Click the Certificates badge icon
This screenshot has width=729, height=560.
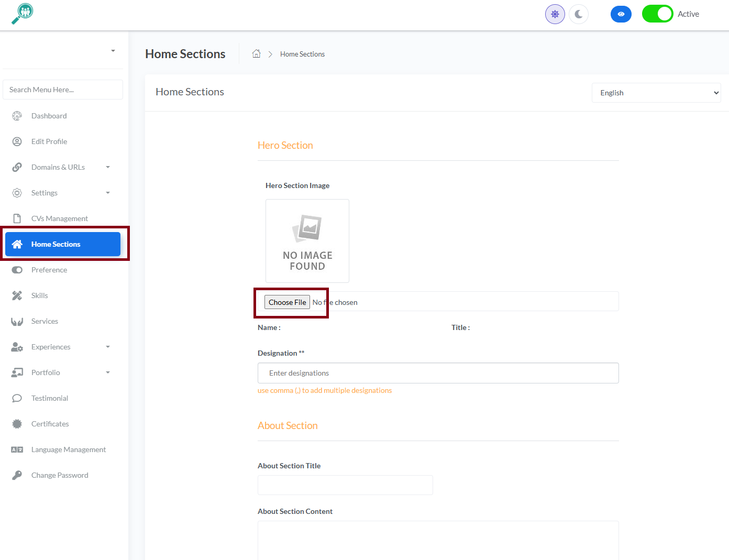(17, 424)
